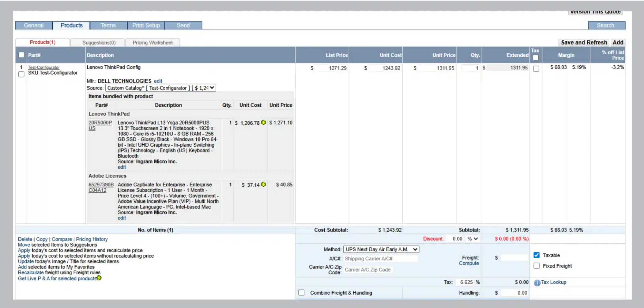Screen dimensions: 644x308
Task: Click the live cost icon beside $1,206.78
Action: coord(263,123)
